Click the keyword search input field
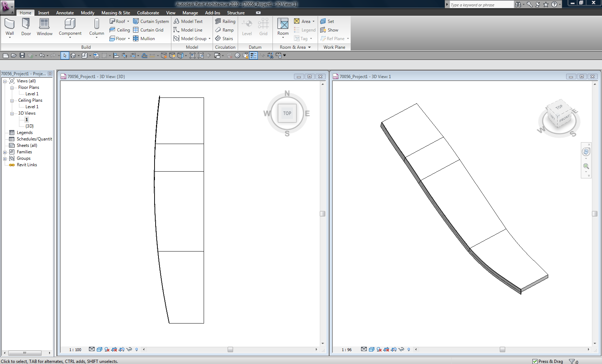The width and height of the screenshot is (602, 364). [x=481, y=5]
